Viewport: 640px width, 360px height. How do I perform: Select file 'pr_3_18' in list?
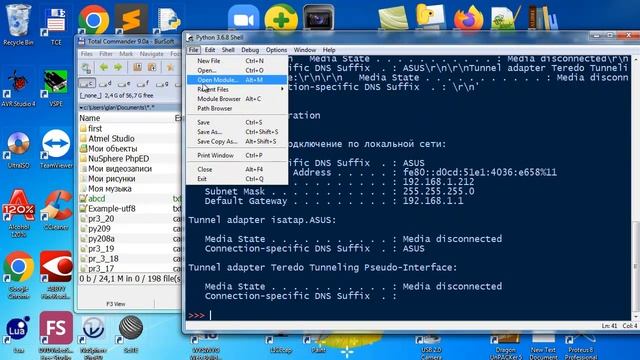130,259
